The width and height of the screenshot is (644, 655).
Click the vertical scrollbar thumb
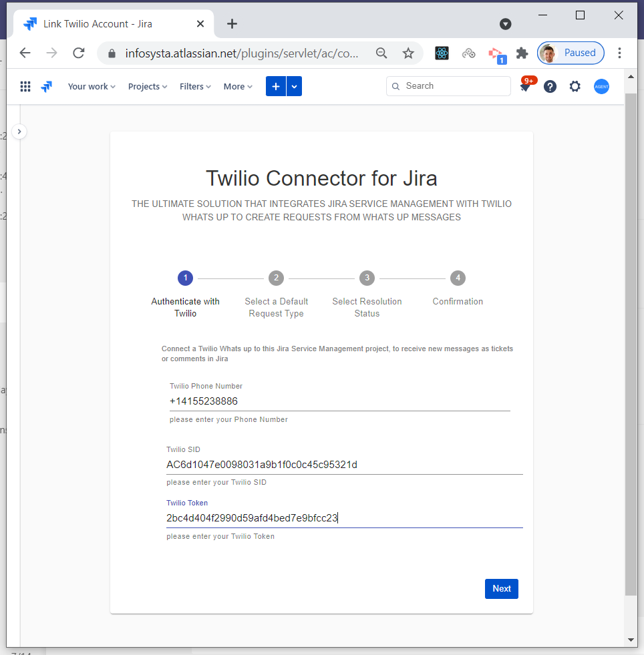(x=631, y=345)
